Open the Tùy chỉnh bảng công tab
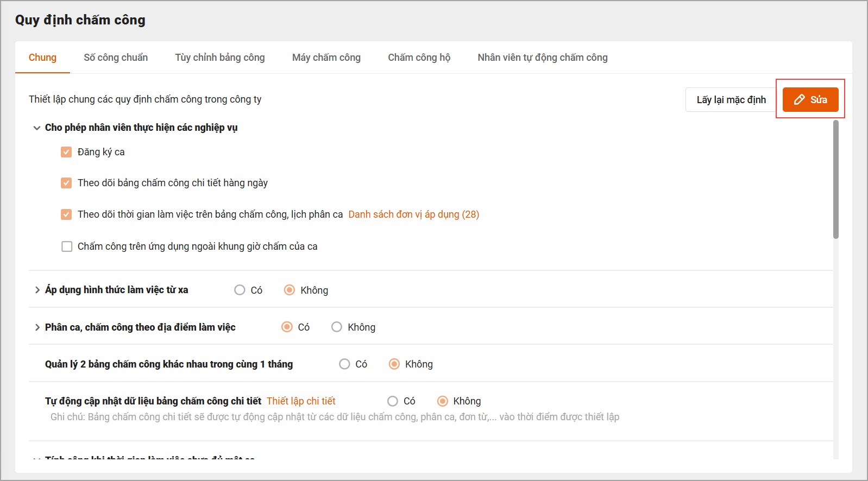This screenshot has height=481, width=868. (220, 58)
